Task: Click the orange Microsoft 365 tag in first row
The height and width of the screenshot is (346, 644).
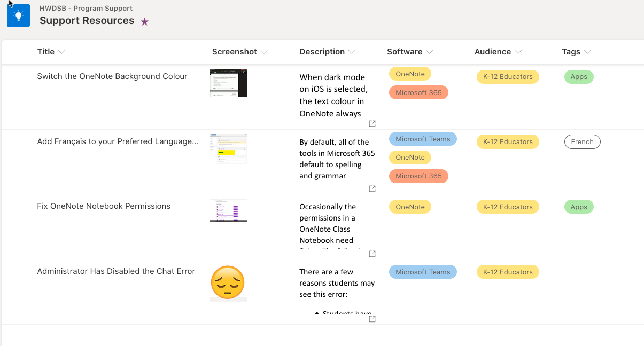Action: tap(418, 93)
